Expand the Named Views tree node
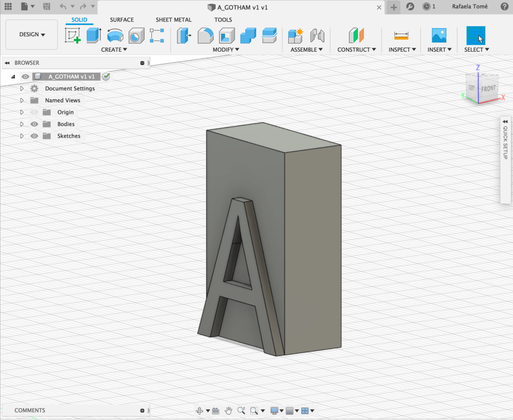The height and width of the screenshot is (420, 513). click(22, 100)
